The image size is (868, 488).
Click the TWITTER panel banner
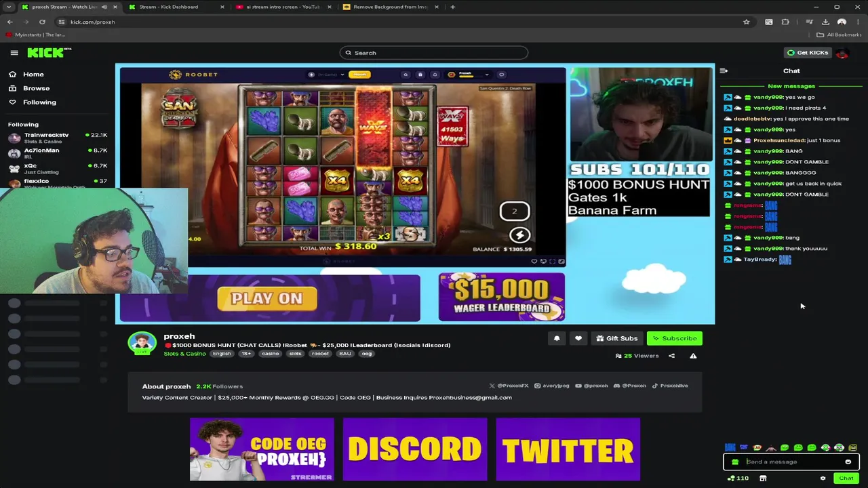pyautogui.click(x=568, y=449)
